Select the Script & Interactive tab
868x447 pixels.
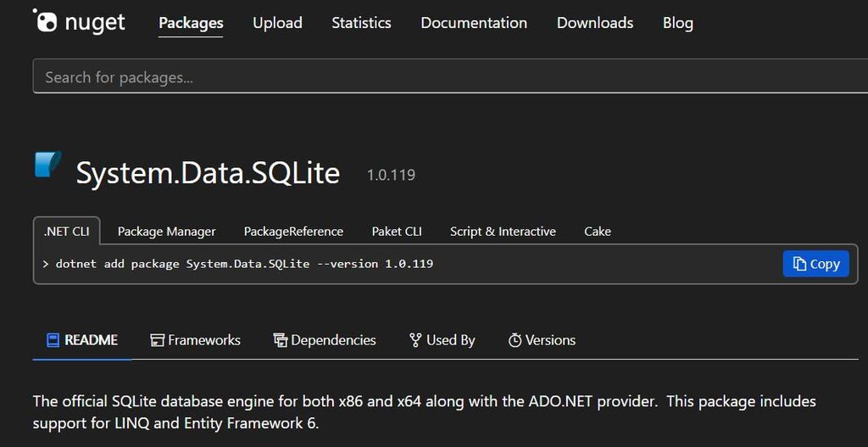pyautogui.click(x=503, y=232)
